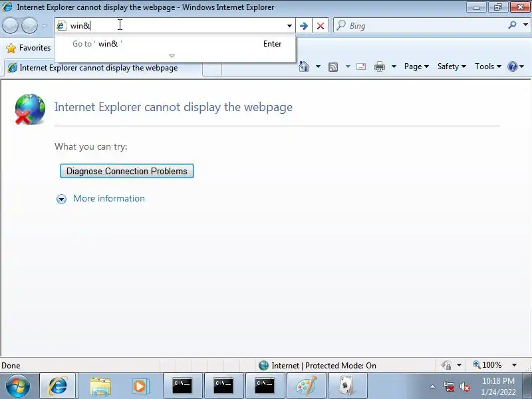Click the Forward navigation button
Screen dimensions: 532x399
pyautogui.click(x=30, y=25)
